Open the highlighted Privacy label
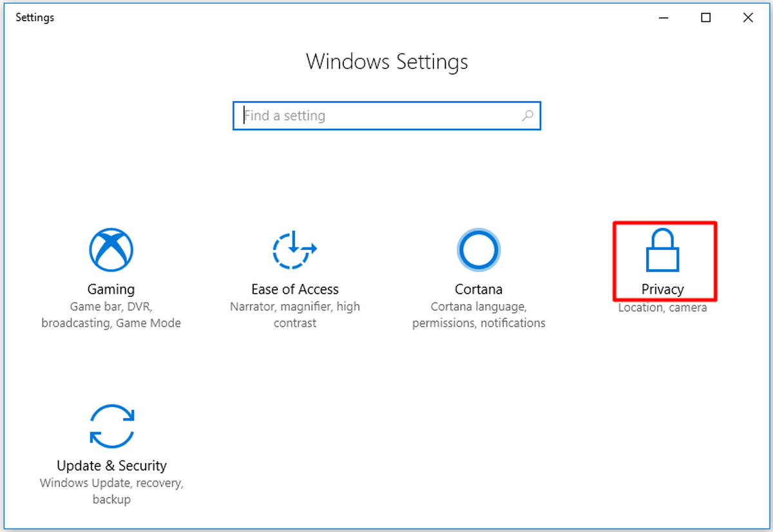Image resolution: width=773 pixels, height=532 pixels. (x=662, y=289)
